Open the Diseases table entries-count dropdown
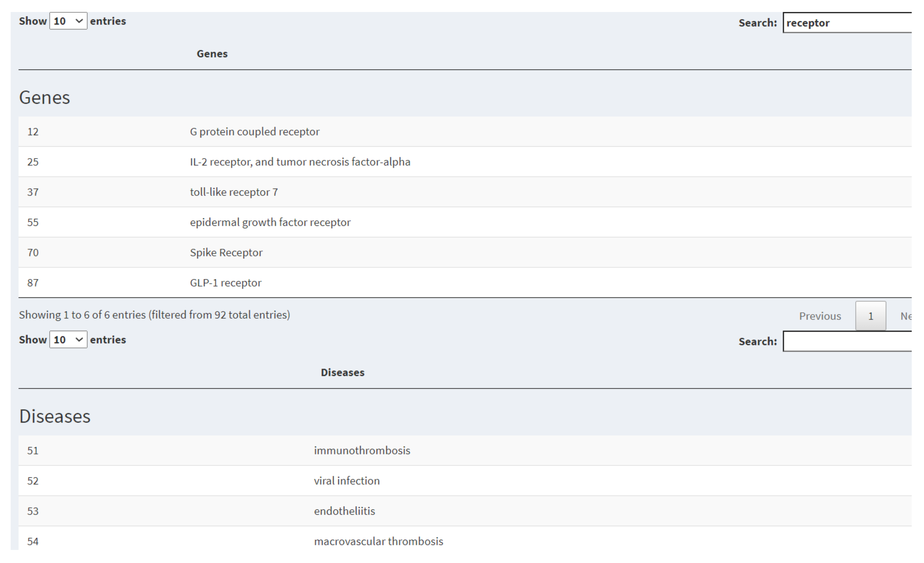Viewport: 924px width, 563px height. [x=68, y=340]
